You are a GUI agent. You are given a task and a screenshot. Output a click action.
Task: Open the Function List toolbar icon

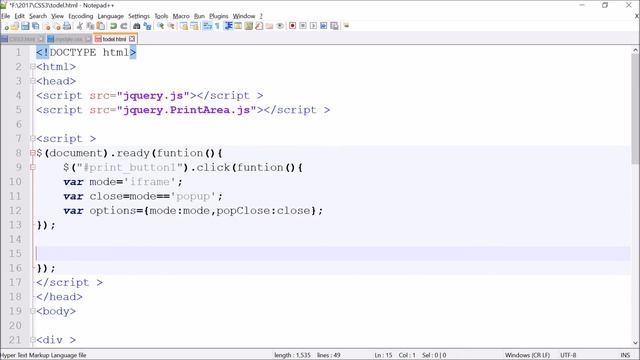tap(259, 26)
